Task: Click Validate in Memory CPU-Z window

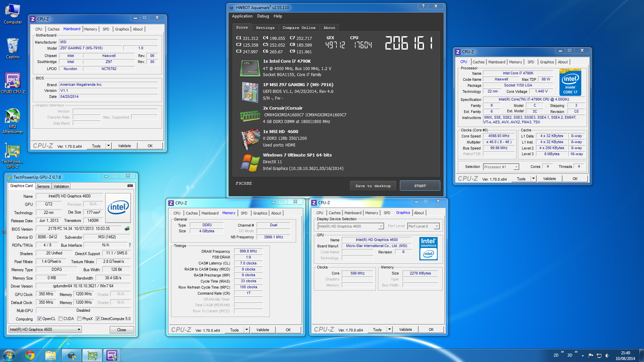Action: pyautogui.click(x=263, y=330)
